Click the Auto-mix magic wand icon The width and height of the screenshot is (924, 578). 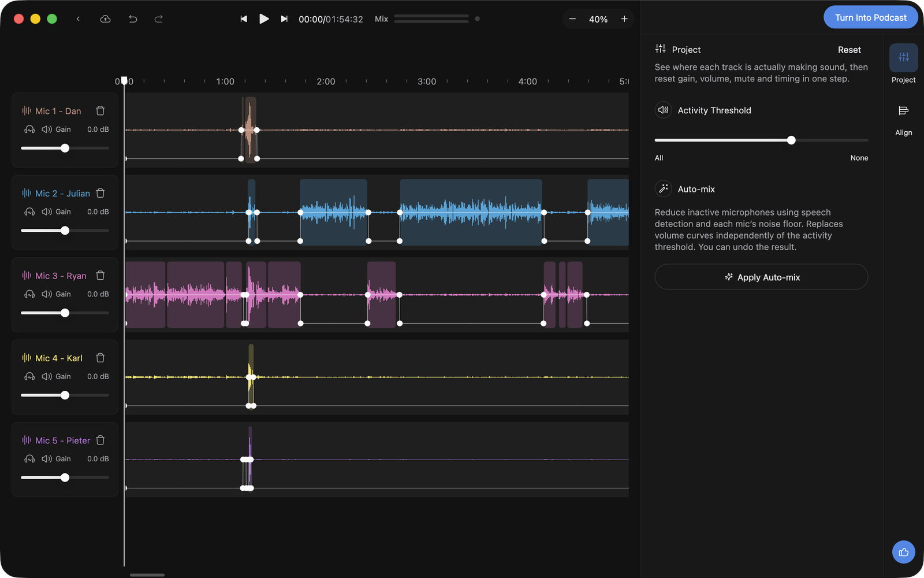coord(663,188)
